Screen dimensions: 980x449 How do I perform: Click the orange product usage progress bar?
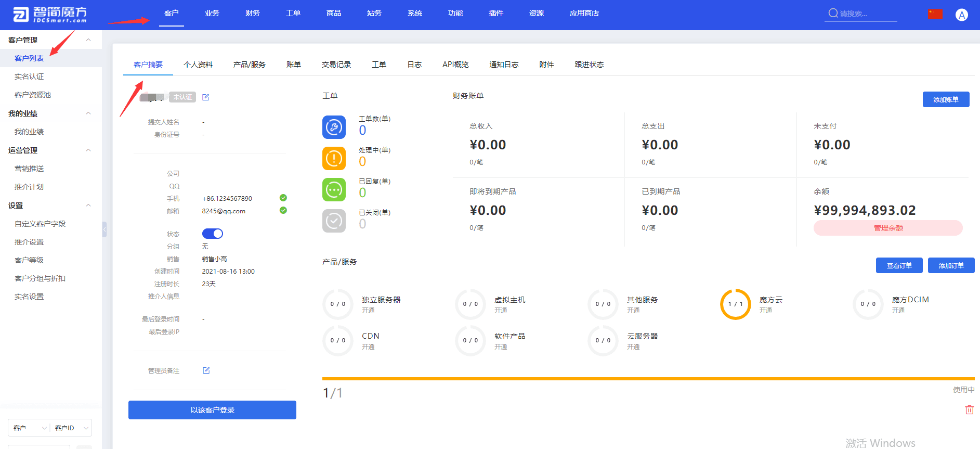[648, 379]
